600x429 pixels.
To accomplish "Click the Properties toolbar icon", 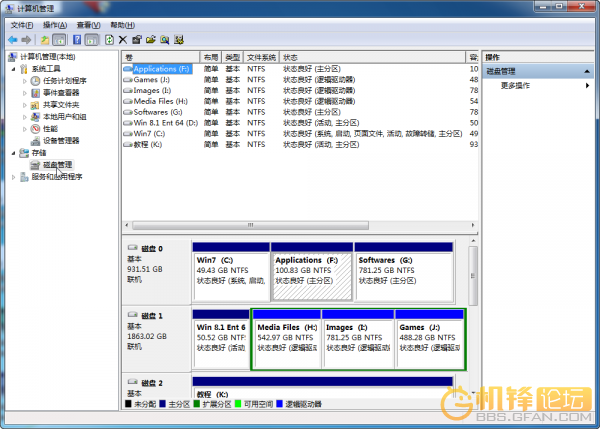I will click(x=137, y=40).
